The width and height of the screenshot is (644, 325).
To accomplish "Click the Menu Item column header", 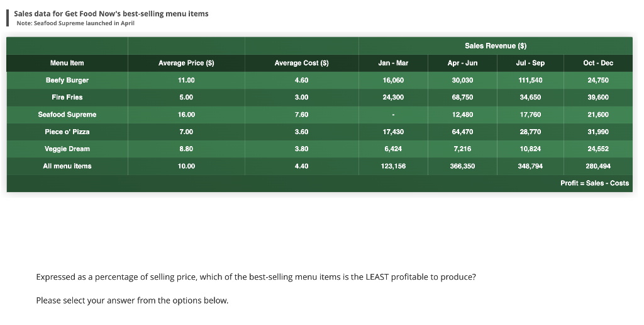I will click(67, 63).
